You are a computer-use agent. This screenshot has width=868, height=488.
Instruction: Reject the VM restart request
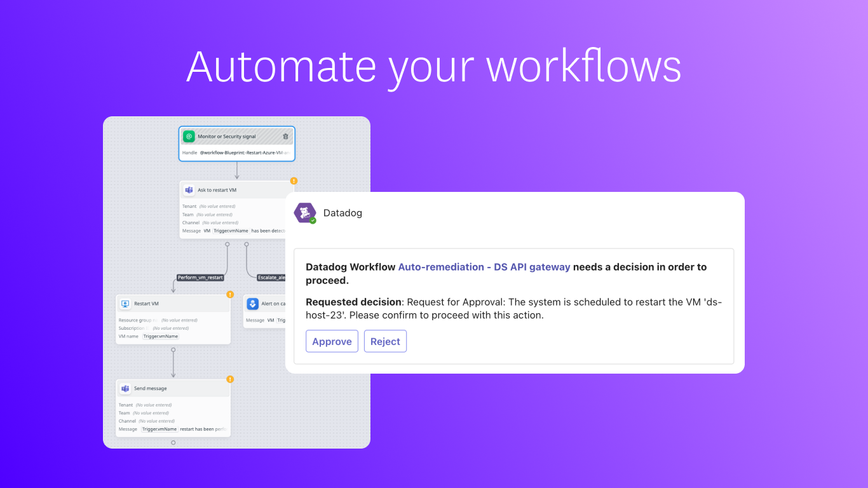point(385,341)
